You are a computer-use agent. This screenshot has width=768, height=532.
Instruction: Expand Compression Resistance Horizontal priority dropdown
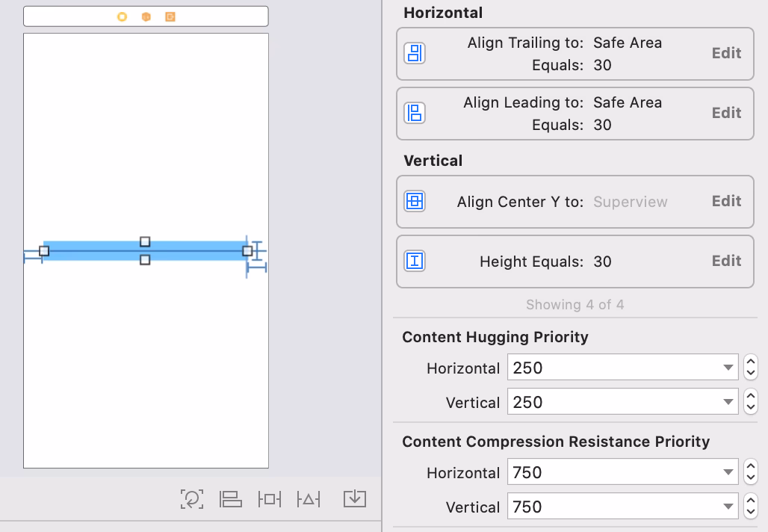click(728, 472)
